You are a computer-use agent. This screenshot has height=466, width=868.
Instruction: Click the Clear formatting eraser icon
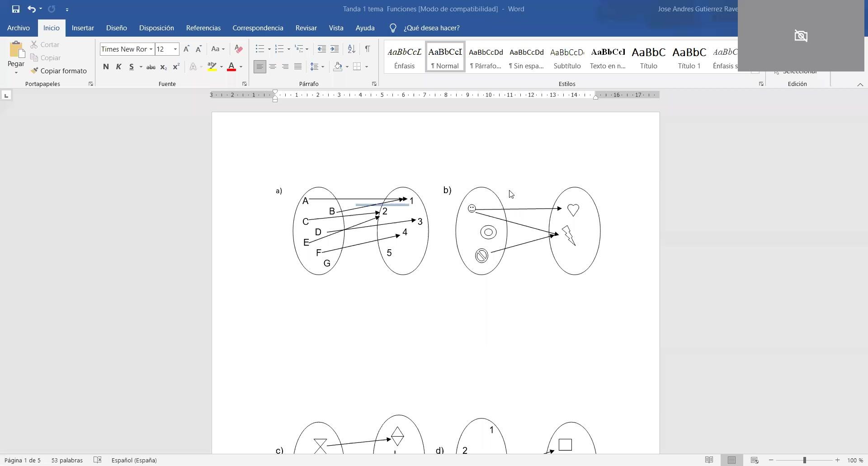239,49
